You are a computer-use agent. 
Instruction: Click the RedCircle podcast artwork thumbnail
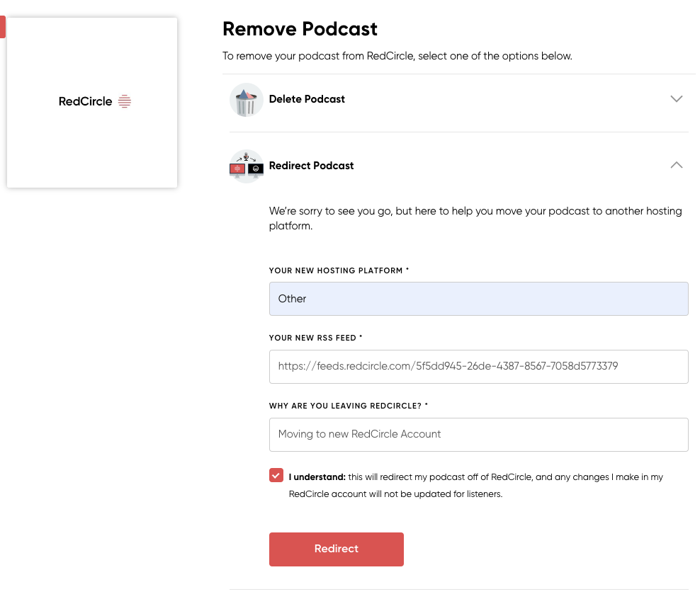pos(92,103)
